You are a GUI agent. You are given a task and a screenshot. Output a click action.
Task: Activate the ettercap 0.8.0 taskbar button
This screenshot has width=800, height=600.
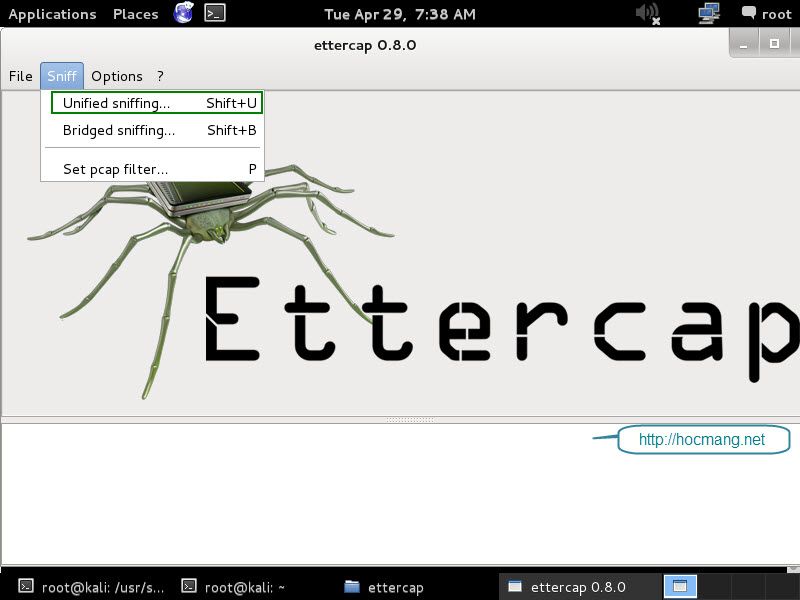tap(578, 587)
